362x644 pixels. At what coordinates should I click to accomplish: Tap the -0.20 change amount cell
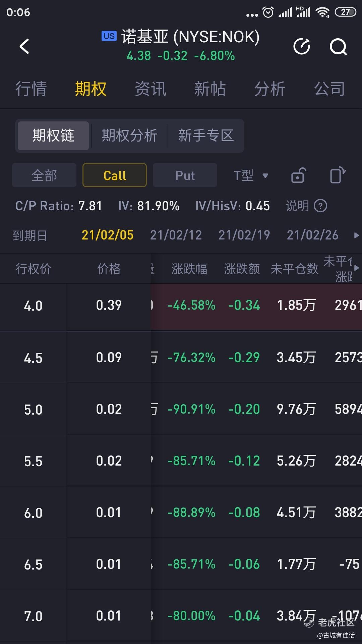pos(244,409)
